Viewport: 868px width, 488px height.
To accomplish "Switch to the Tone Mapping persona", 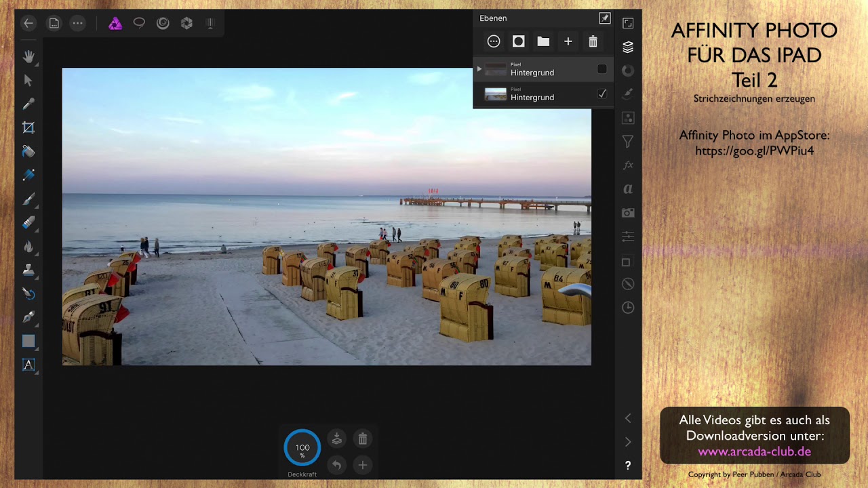I will tap(210, 23).
